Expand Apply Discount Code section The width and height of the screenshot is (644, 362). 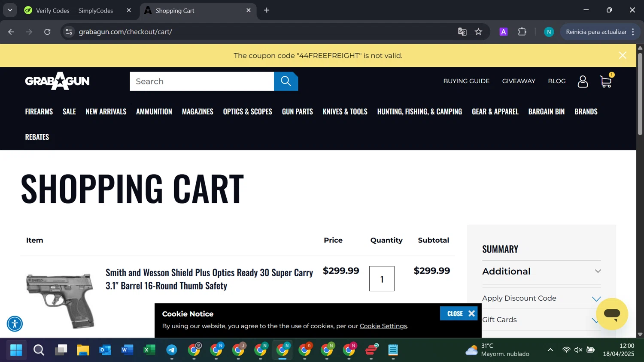coord(541,298)
